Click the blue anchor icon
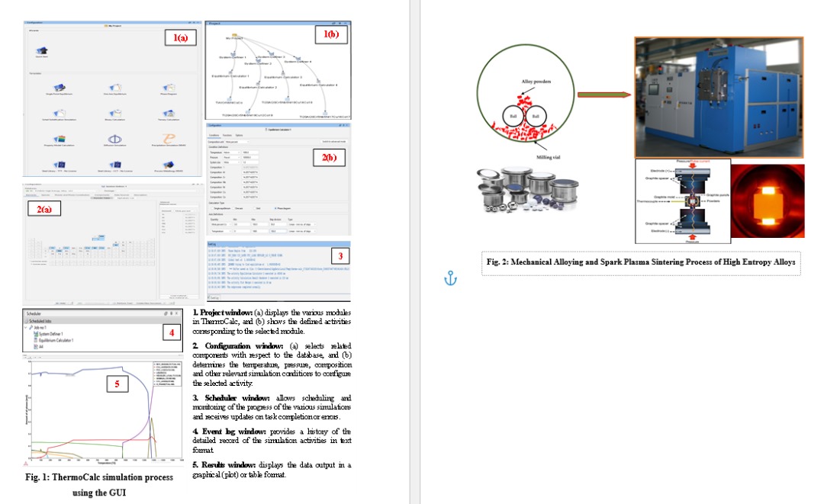This screenshot has height=504, width=824. coord(449,280)
